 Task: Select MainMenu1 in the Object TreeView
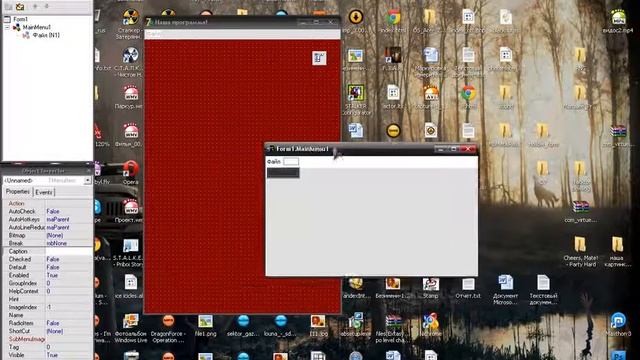pyautogui.click(x=37, y=27)
